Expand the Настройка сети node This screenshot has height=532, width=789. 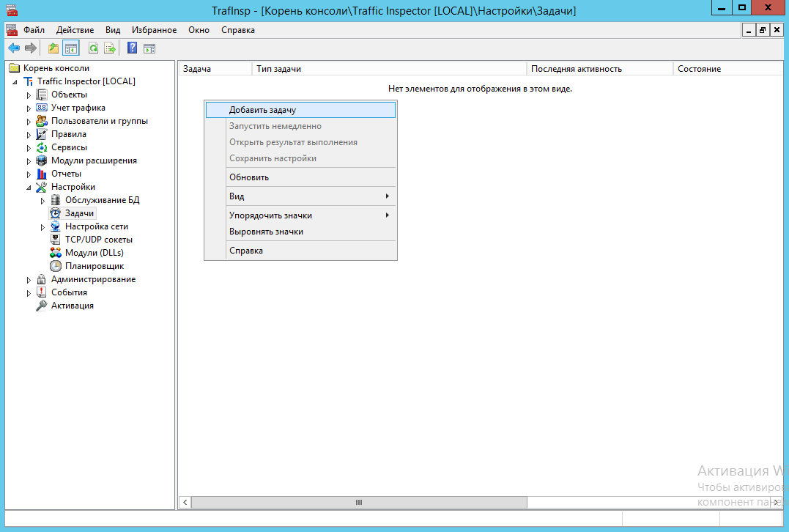(x=42, y=227)
